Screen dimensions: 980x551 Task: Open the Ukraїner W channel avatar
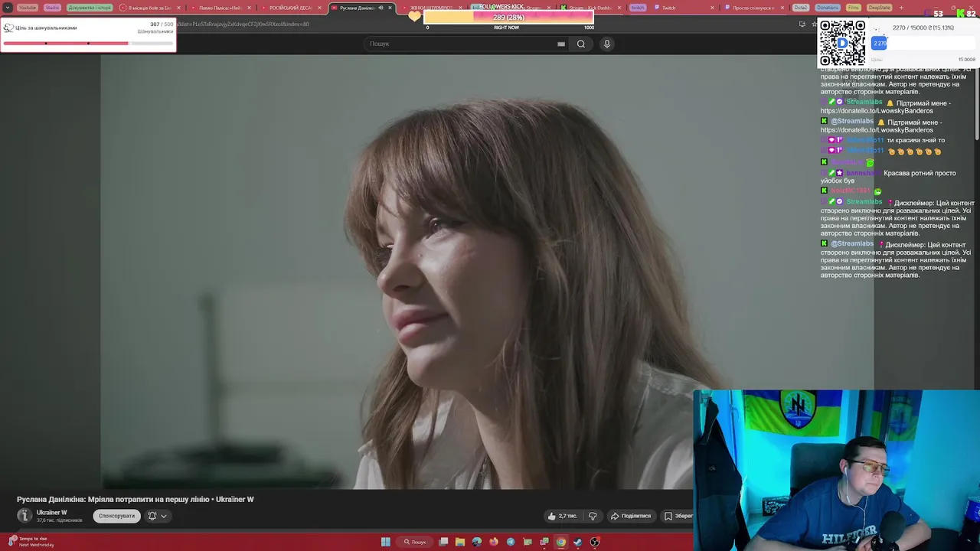point(24,516)
